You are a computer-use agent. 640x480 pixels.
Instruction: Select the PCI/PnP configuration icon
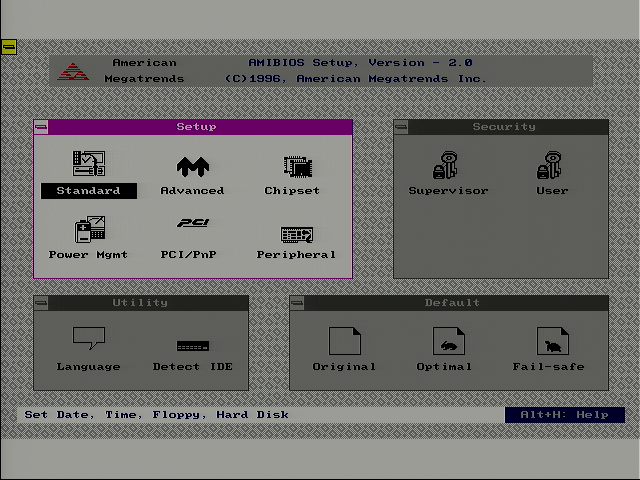(192, 224)
